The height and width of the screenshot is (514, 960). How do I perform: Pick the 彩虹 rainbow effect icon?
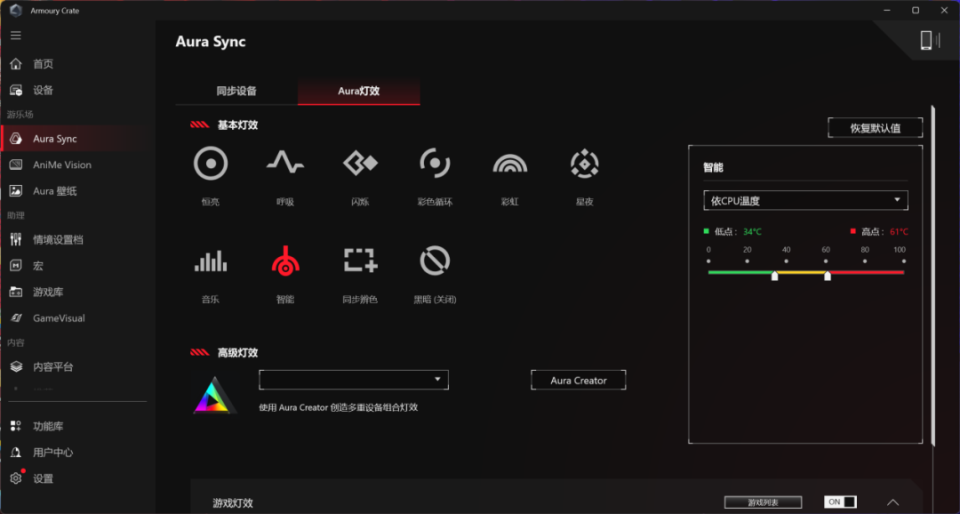point(509,163)
